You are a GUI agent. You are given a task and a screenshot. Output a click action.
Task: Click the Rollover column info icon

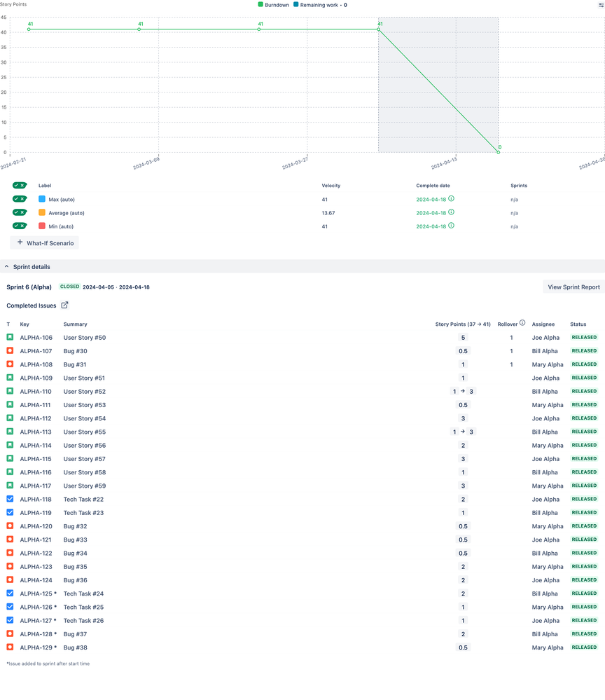pyautogui.click(x=521, y=324)
